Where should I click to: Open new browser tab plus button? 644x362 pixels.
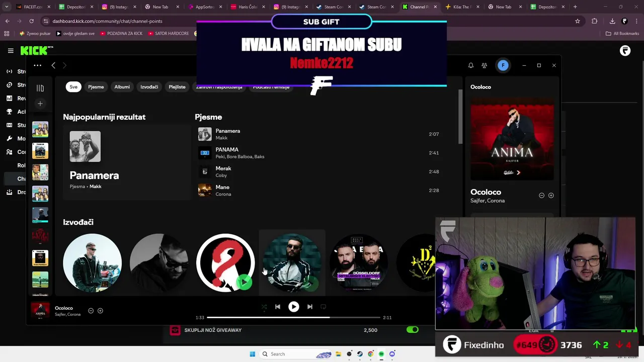(x=576, y=7)
